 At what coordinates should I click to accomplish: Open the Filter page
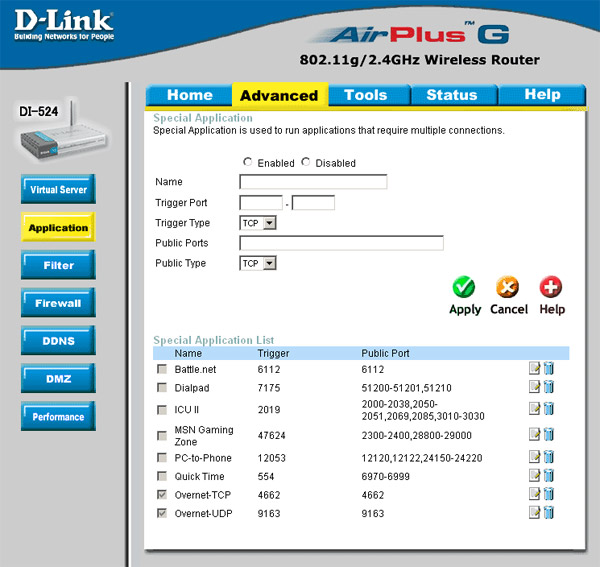tap(58, 265)
